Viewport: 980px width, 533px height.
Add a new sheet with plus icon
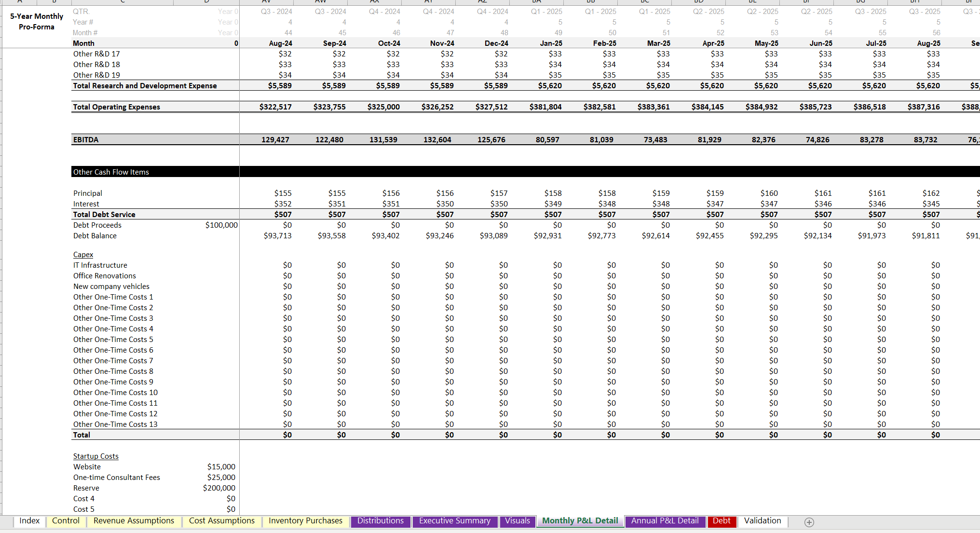click(x=809, y=522)
